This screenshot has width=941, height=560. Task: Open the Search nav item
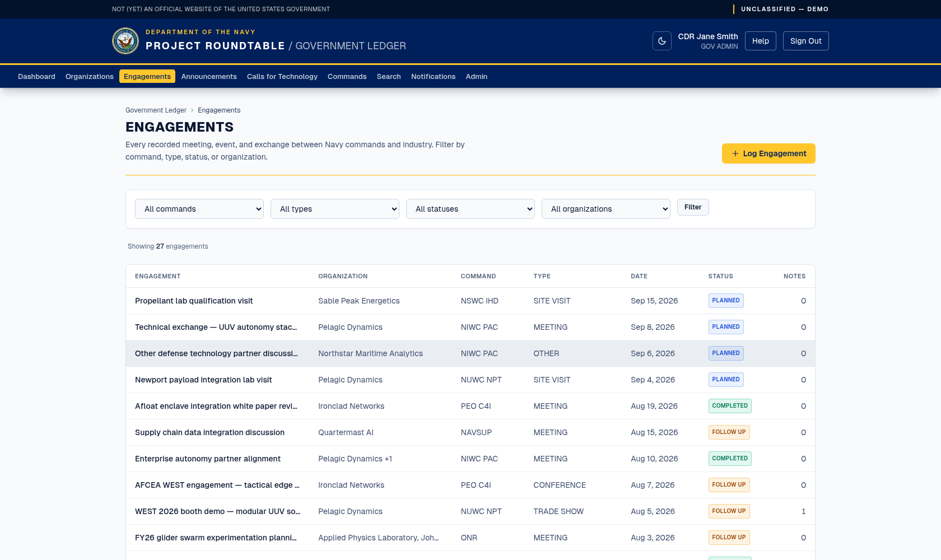click(x=389, y=76)
